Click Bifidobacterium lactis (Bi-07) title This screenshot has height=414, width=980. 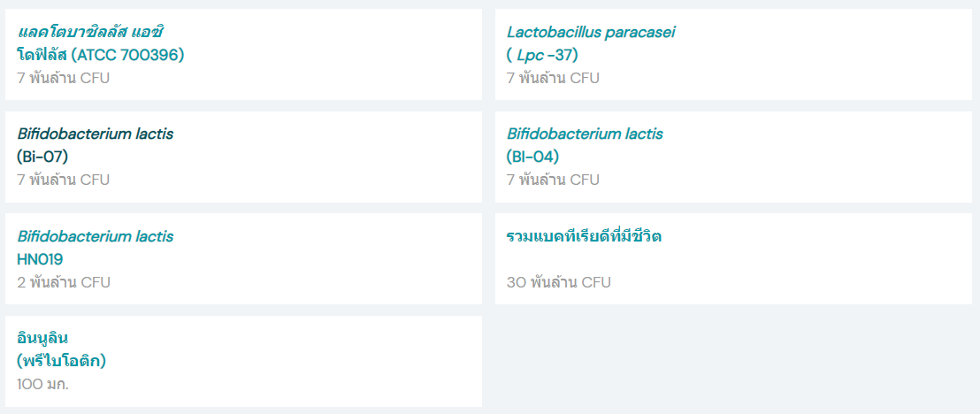coord(95,144)
